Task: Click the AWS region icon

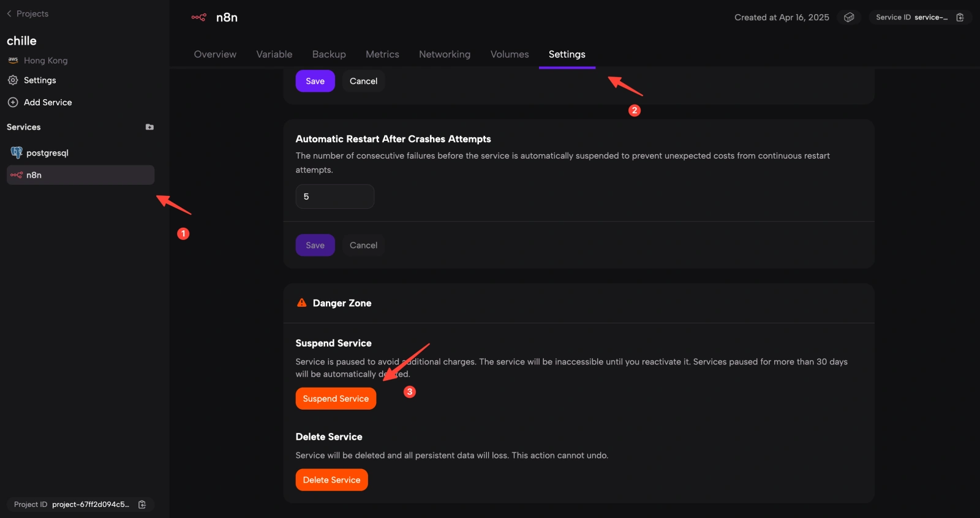Action: pos(13,60)
